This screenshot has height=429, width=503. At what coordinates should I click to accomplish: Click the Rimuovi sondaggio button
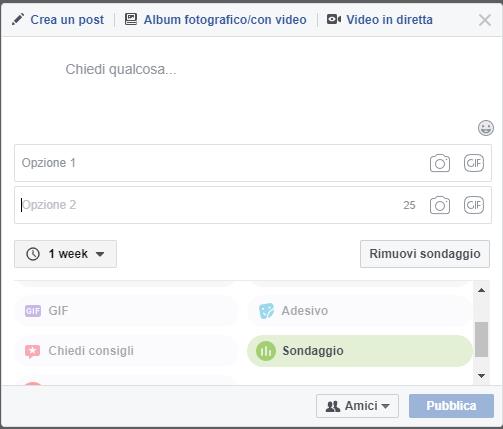point(425,254)
